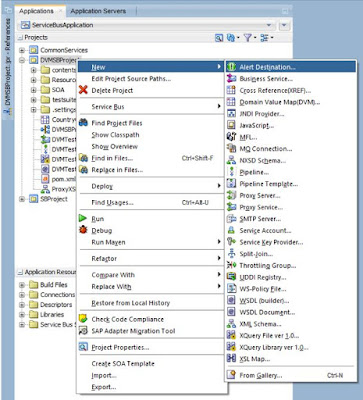Click the MQ Connection icon
Image resolution: width=363 pixels, height=400 pixels.
[231, 149]
